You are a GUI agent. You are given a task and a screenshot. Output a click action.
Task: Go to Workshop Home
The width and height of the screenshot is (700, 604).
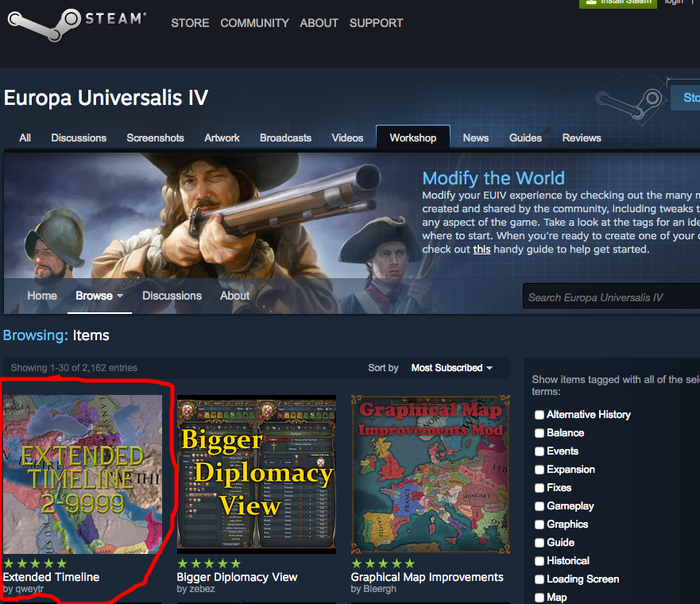(42, 296)
